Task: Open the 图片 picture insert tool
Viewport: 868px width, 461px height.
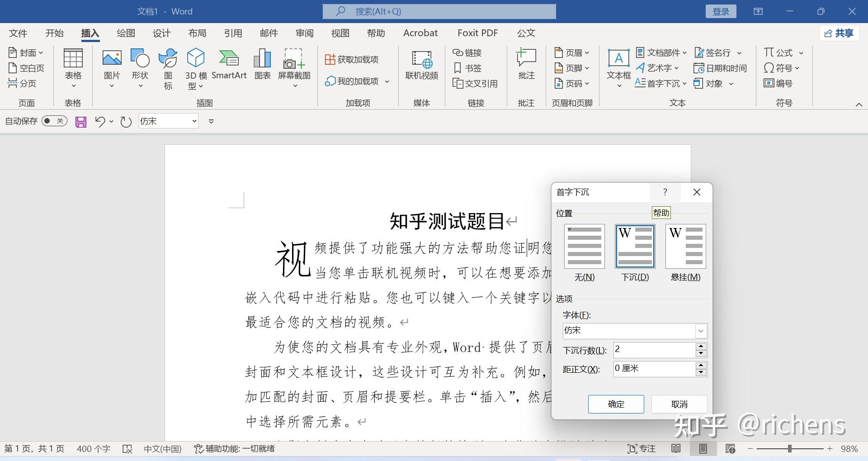Action: 112,69
